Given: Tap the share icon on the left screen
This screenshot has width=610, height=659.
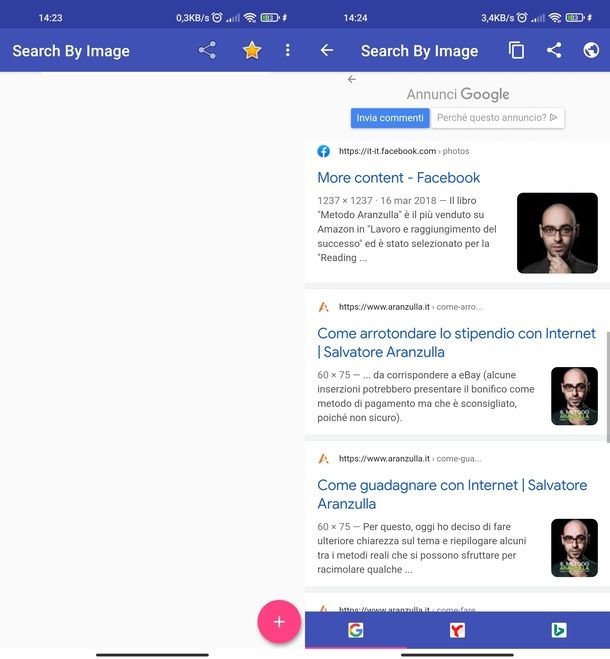Looking at the screenshot, I should tap(207, 50).
